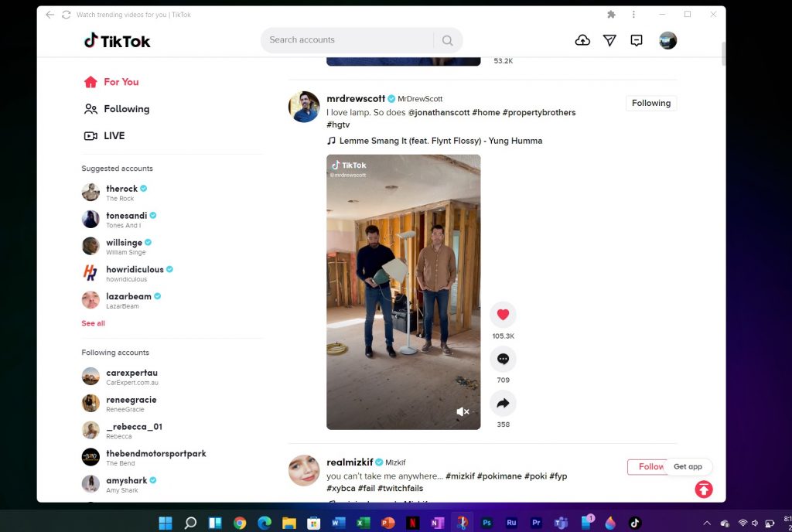The width and height of the screenshot is (792, 532).
Task: Click the red scroll-to-top arrow button
Action: tap(704, 489)
